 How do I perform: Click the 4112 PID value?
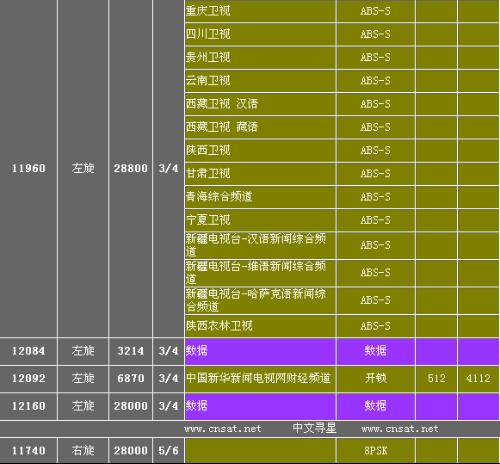[478, 379]
